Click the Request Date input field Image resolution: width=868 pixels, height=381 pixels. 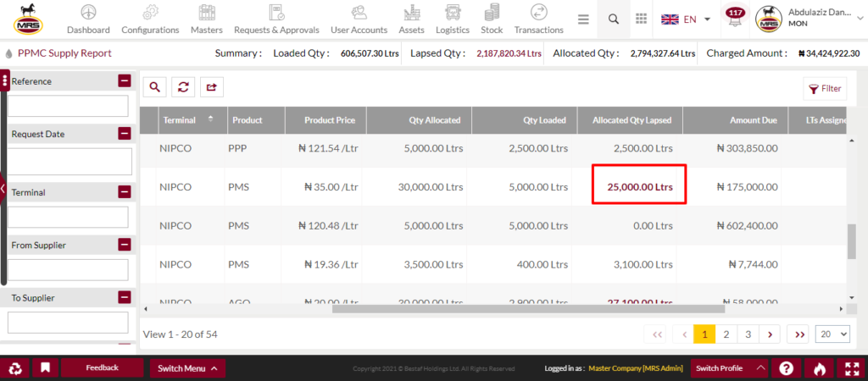point(70,162)
